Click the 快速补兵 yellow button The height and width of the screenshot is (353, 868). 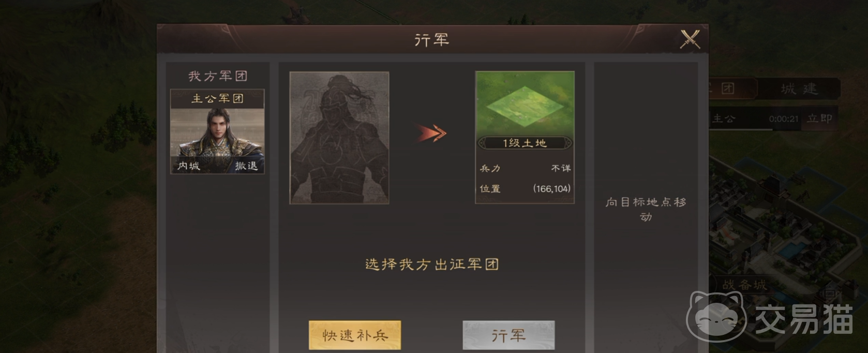click(355, 335)
